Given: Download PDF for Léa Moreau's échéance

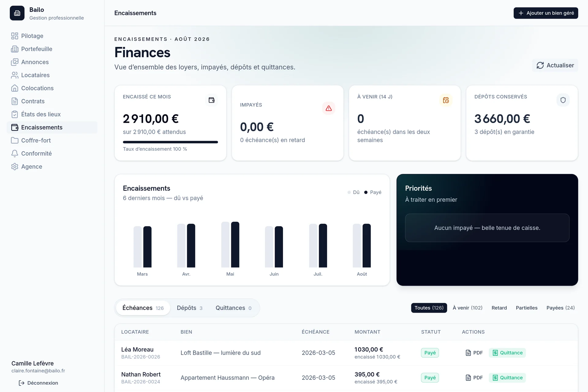Looking at the screenshot, I should click(474, 353).
